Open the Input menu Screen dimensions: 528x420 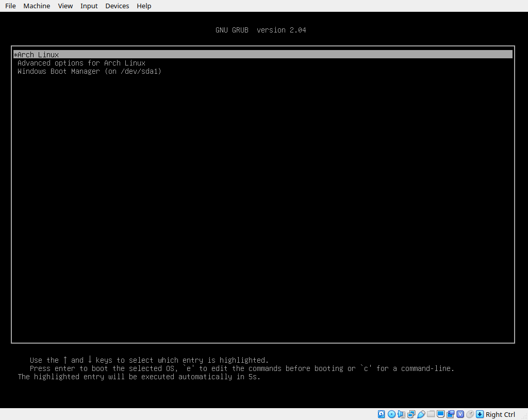click(89, 6)
